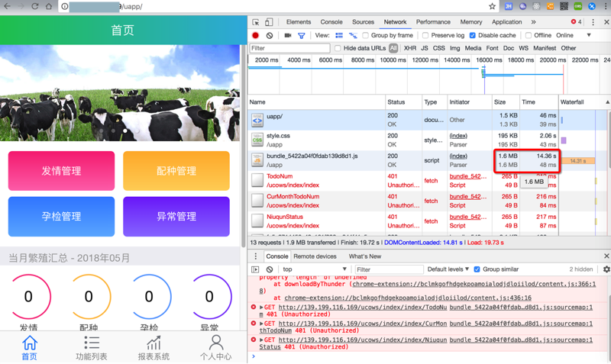611x364 pixels.
Task: Go to browser home icon
Action: click(x=49, y=6)
